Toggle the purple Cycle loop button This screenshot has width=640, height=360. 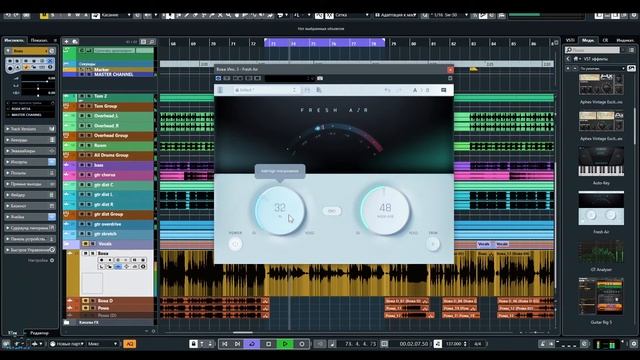tap(252, 344)
